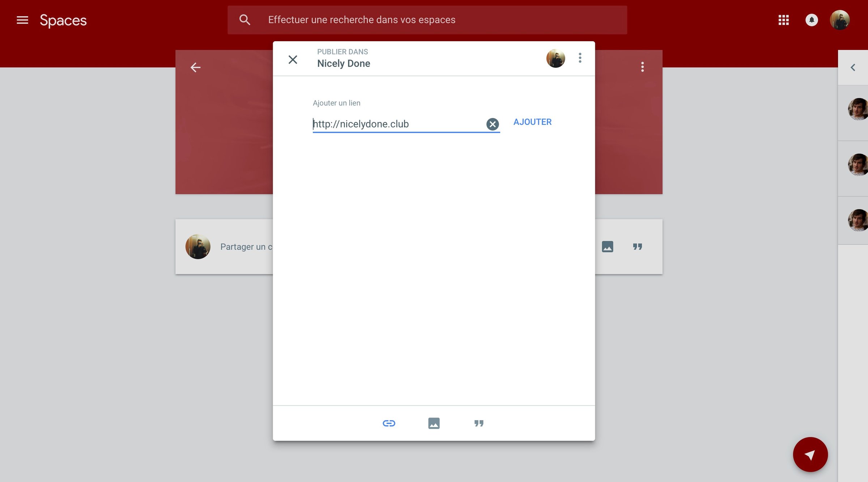Click the 'Nicely Done' space title
This screenshot has width=868, height=482.
(x=344, y=63)
